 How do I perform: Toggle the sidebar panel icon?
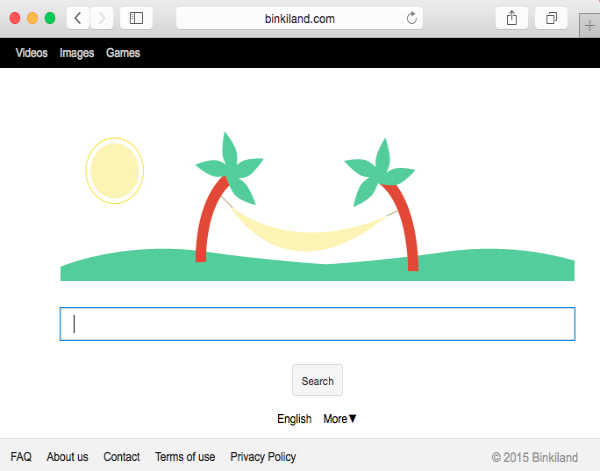(137, 18)
